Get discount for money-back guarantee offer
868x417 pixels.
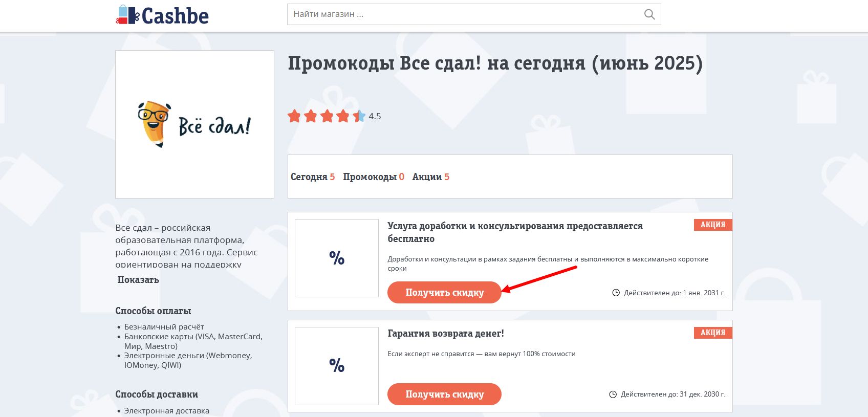pyautogui.click(x=444, y=394)
